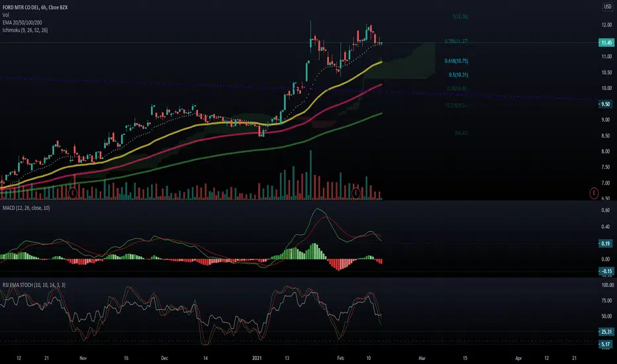Open the earnings E marker near Feb 10
617x364 pixels.
[356, 193]
